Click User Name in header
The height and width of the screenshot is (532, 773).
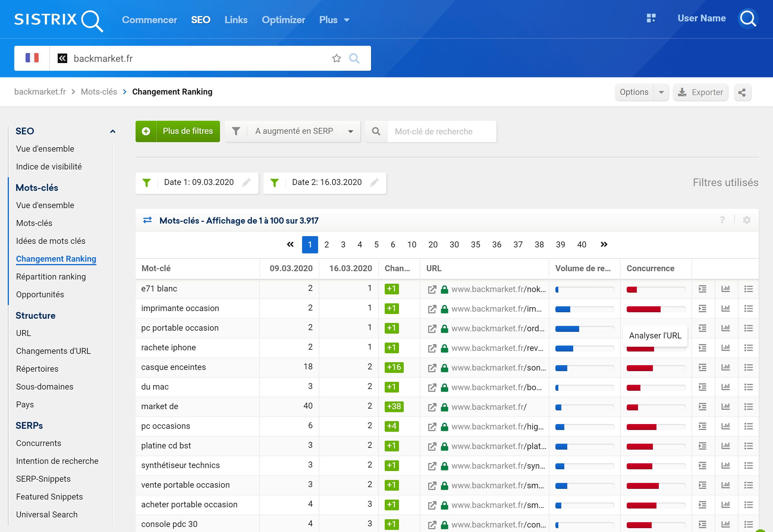coord(701,18)
